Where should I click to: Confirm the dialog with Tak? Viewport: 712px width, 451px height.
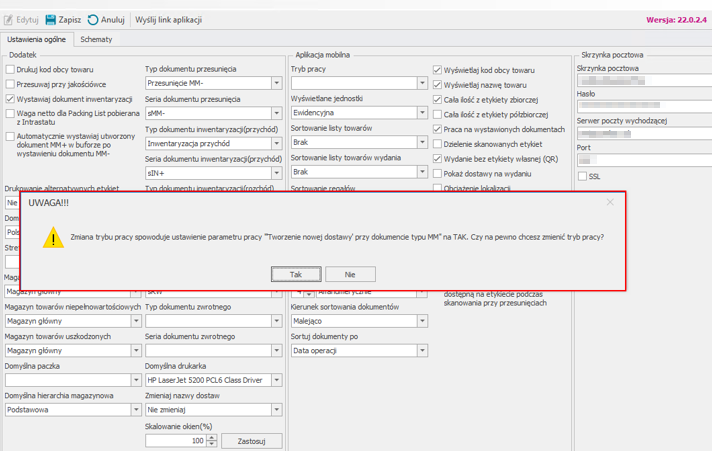[x=296, y=274]
